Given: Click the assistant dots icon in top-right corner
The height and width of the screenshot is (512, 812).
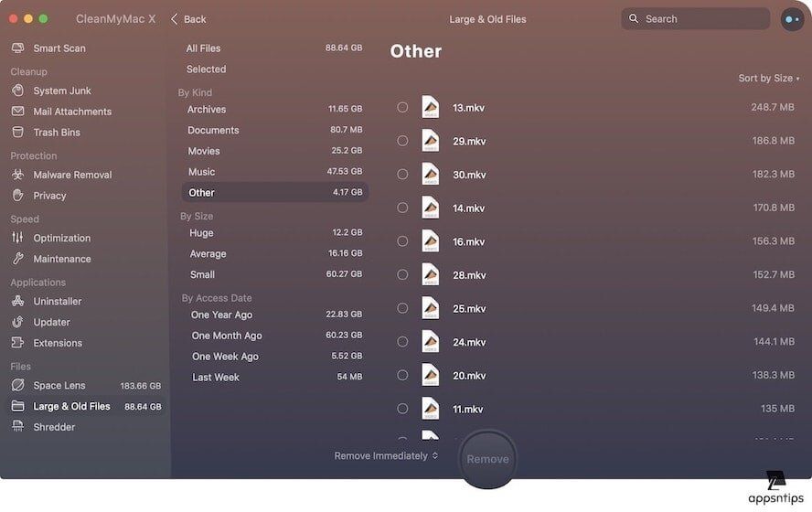Looking at the screenshot, I should click(x=792, y=19).
